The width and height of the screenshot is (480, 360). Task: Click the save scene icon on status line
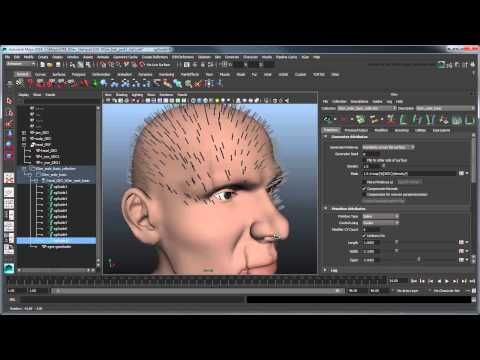58,65
